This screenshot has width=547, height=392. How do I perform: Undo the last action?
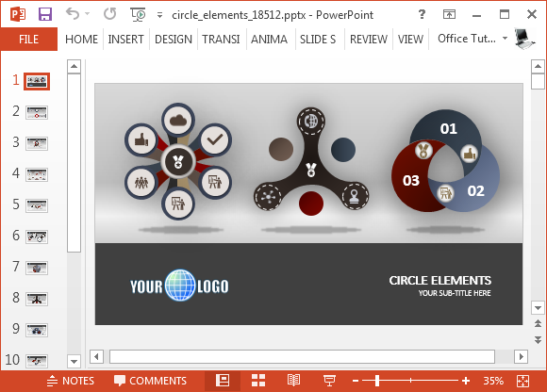pyautogui.click(x=73, y=14)
